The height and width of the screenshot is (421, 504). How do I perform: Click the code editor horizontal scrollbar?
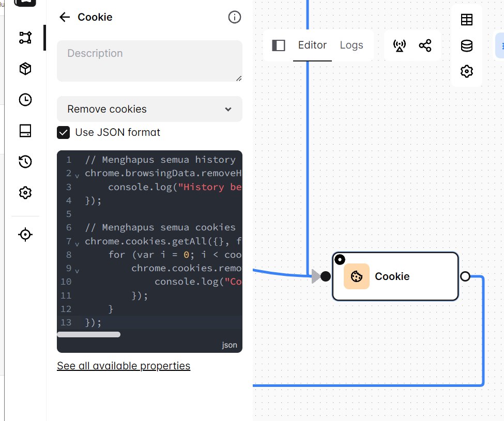89,334
